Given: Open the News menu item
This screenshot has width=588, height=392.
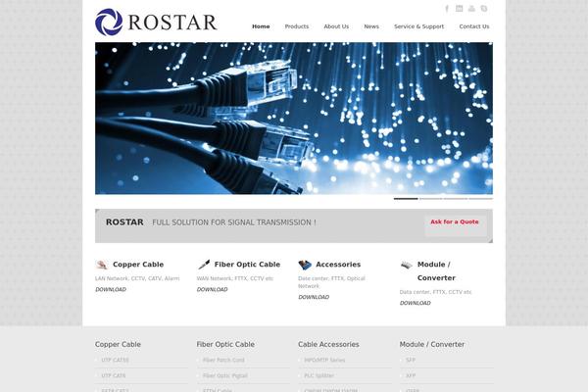Looking at the screenshot, I should pos(371,26).
